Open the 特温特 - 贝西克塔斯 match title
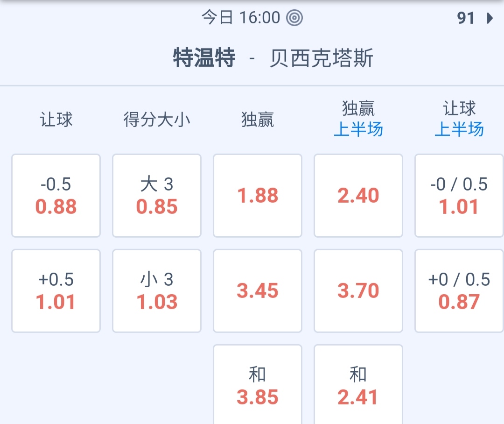504x424 pixels. 273,59
